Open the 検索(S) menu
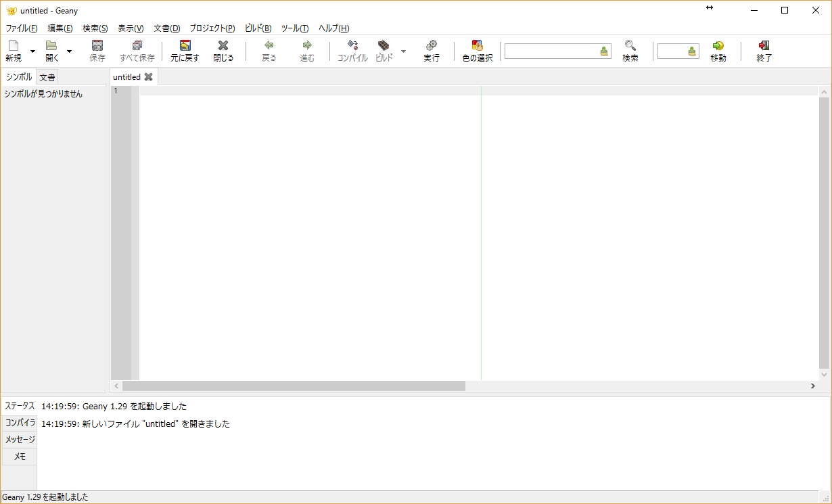The height and width of the screenshot is (504, 832). (x=95, y=28)
